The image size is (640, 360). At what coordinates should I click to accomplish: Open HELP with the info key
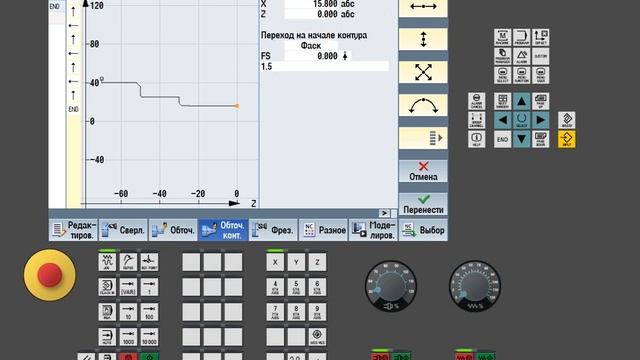[476, 139]
